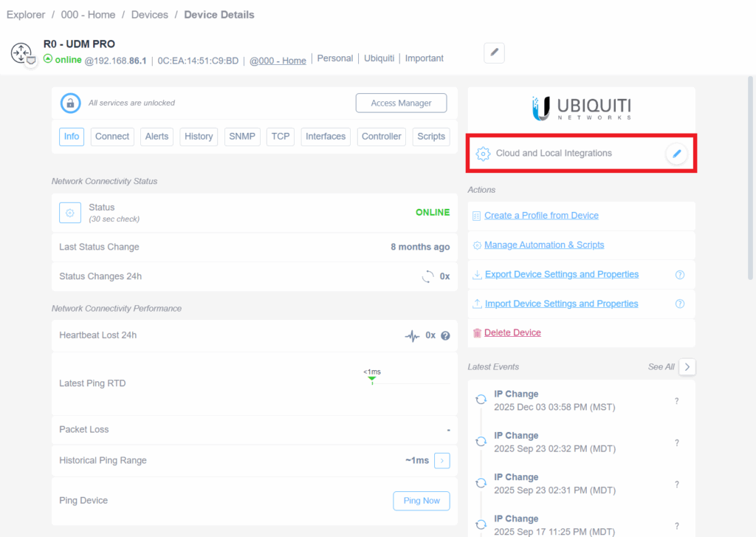Click the pencil edit icon beside device name
The height and width of the screenshot is (537, 756).
pos(494,52)
